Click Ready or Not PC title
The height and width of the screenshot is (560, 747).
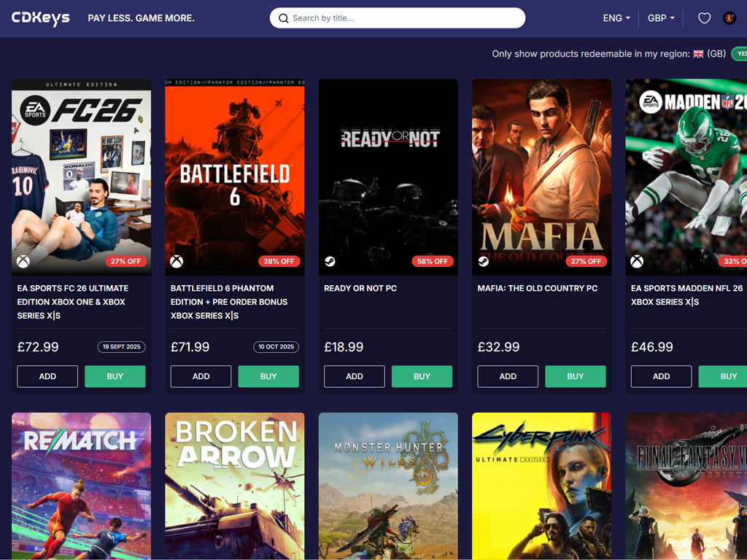pos(360,288)
